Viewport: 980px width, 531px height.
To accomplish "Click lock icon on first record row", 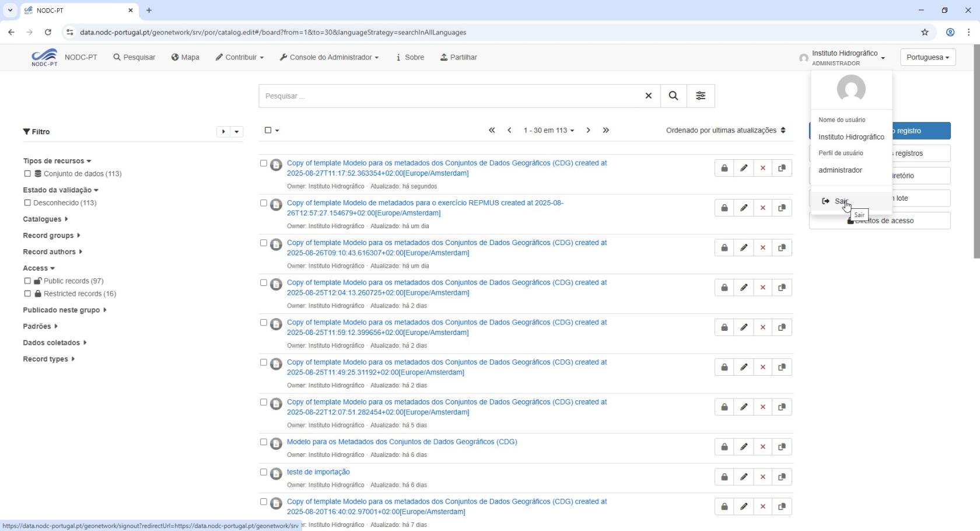I will click(724, 168).
